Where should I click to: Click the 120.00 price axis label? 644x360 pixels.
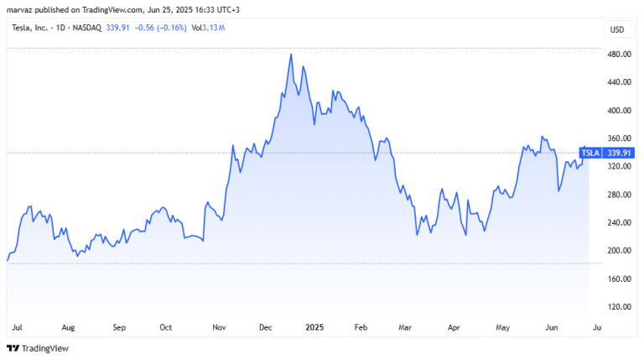[619, 307]
